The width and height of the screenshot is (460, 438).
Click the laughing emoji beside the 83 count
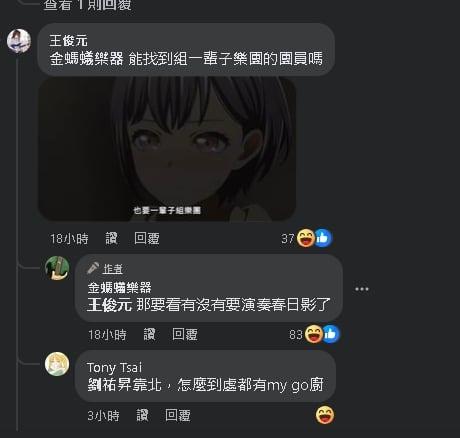pos(313,334)
